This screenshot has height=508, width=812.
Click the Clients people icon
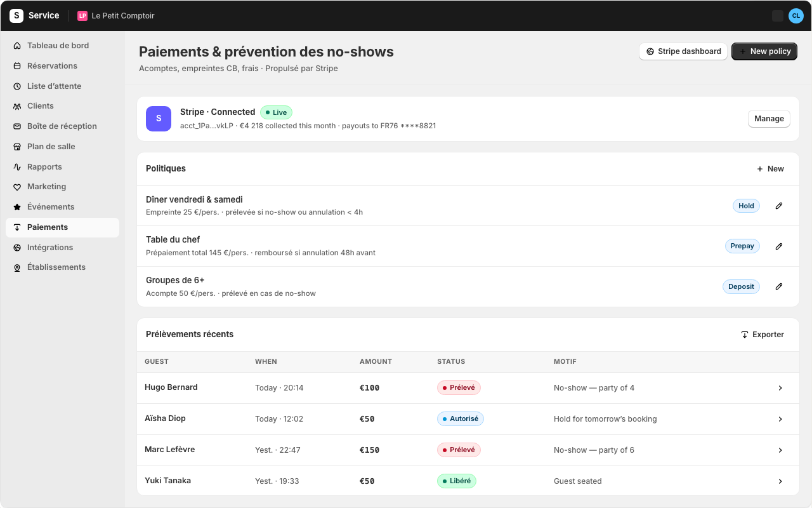point(17,106)
